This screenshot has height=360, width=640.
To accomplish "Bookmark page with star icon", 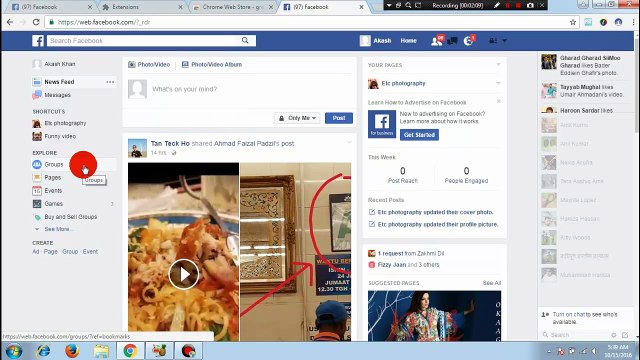I will 573,22.
